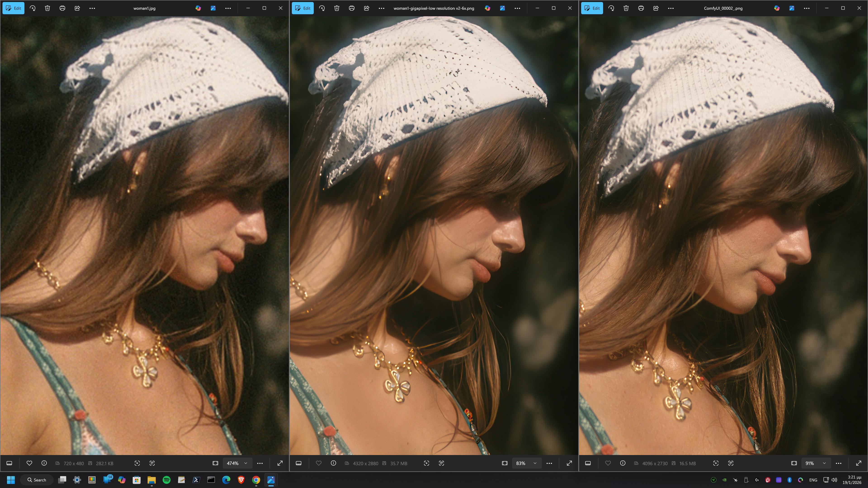The height and width of the screenshot is (488, 868).
Task: Share the ComfyUI_00002_.png image
Action: (656, 8)
